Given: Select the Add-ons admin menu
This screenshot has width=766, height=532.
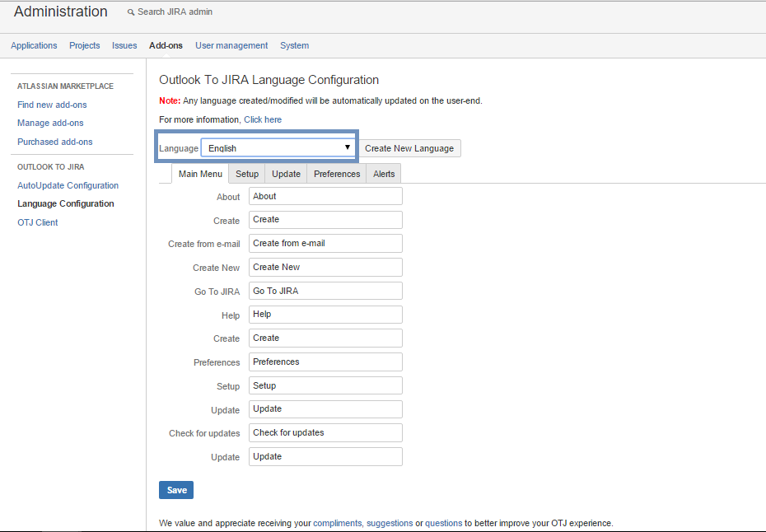Looking at the screenshot, I should pyautogui.click(x=166, y=45).
